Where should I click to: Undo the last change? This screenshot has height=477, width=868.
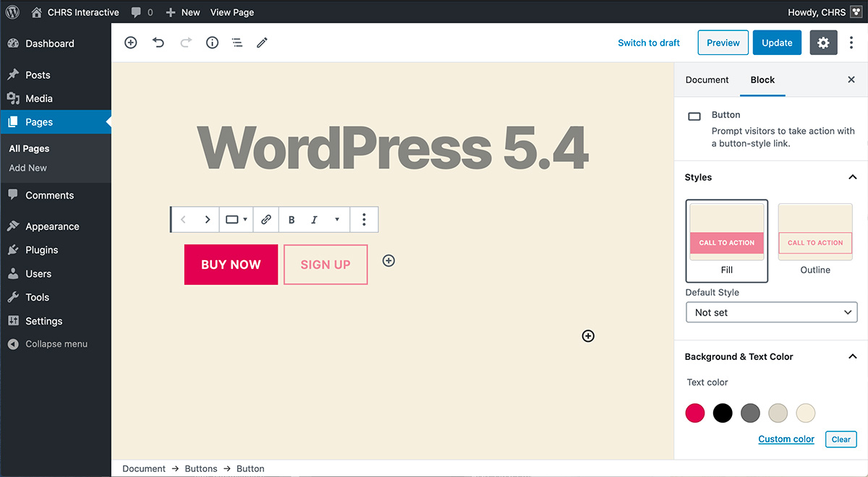pyautogui.click(x=158, y=43)
